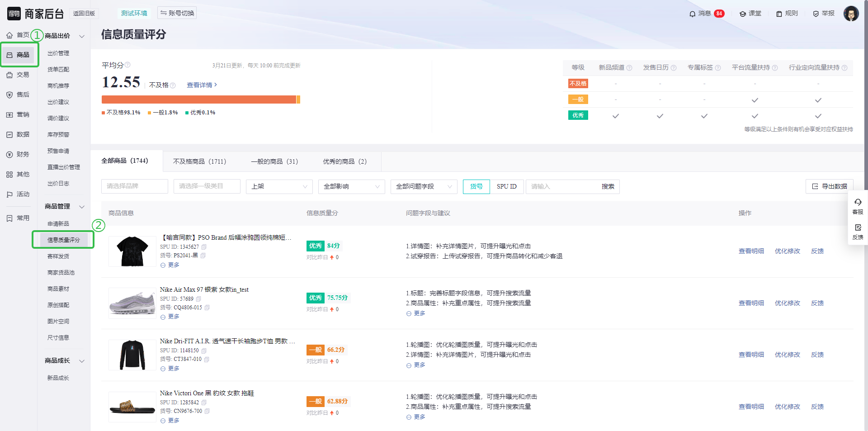The height and width of the screenshot is (431, 868).
Task: Click help icon next to 行业定向流量扶持
Action: [844, 68]
